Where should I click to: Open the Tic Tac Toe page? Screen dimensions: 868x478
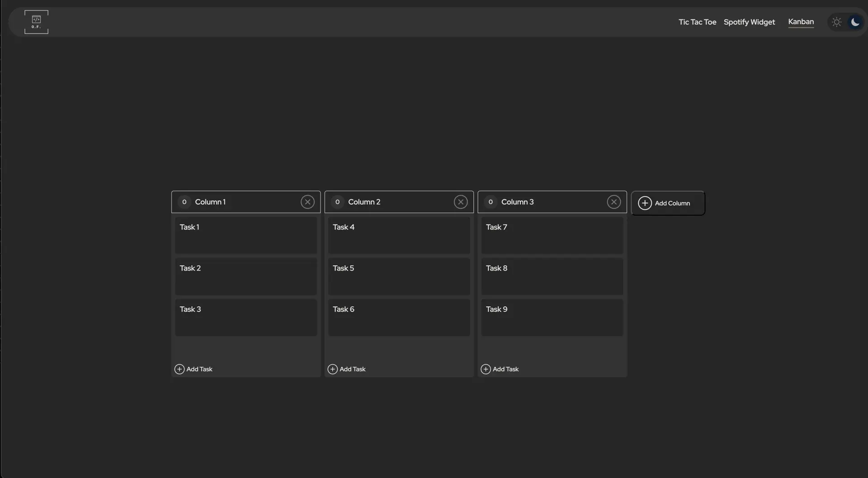tap(698, 22)
